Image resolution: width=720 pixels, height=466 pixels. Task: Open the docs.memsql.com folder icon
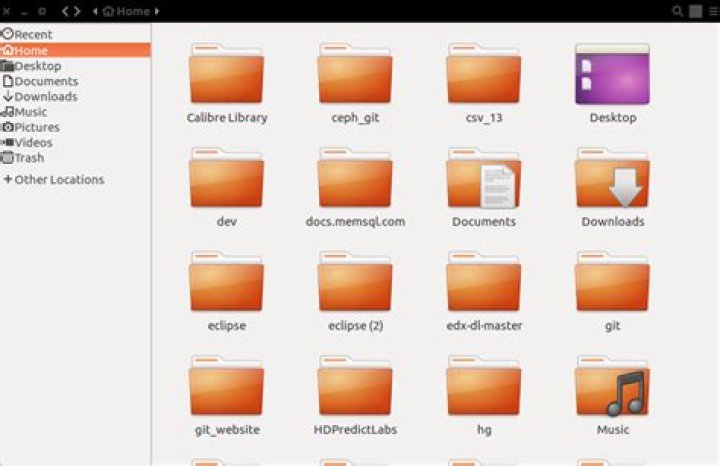click(x=355, y=178)
